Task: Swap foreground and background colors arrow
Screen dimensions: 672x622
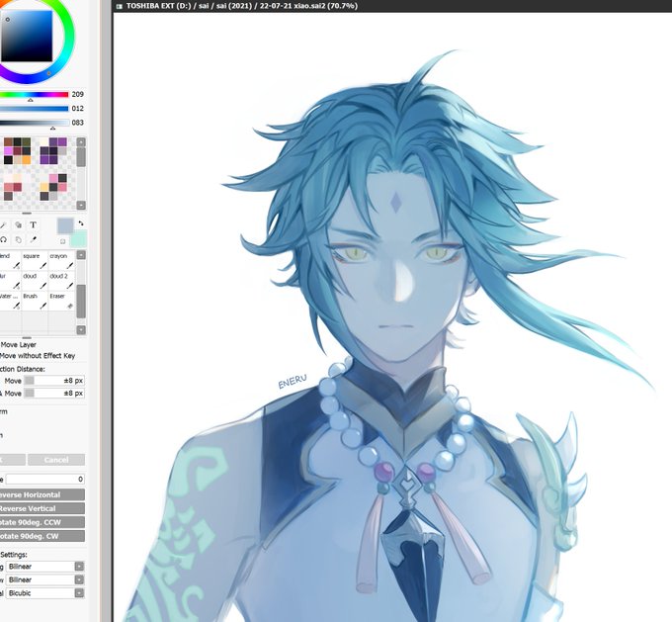Action: pyautogui.click(x=81, y=223)
